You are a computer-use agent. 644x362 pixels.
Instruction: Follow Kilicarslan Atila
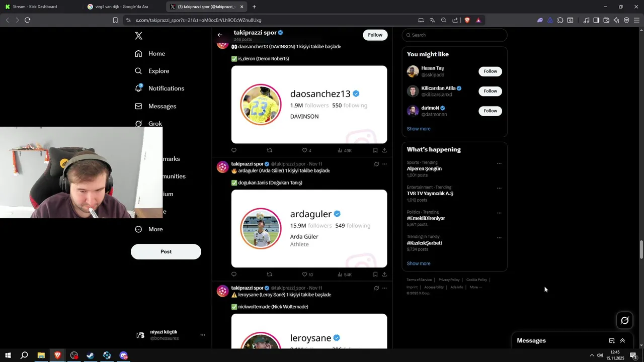490,91
